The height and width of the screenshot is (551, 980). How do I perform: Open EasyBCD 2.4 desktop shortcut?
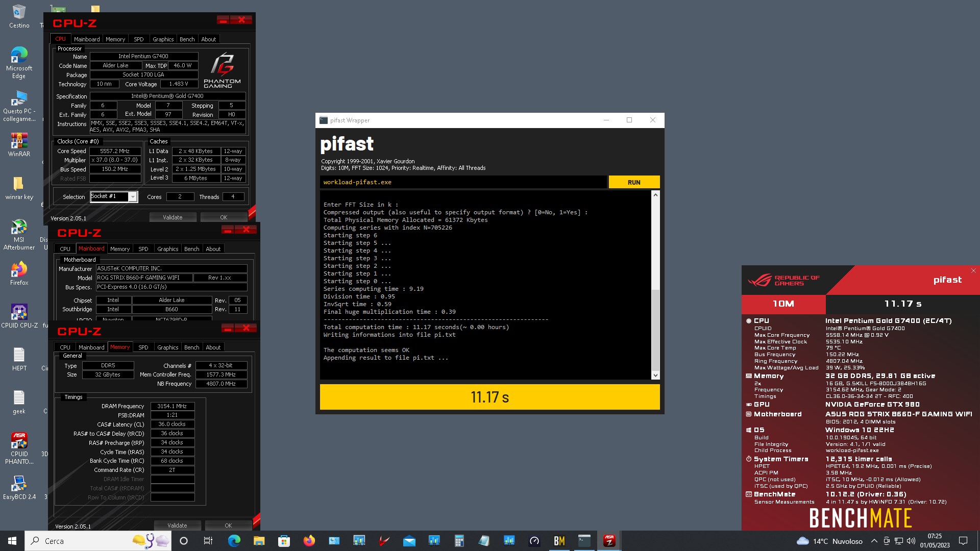click(x=19, y=488)
